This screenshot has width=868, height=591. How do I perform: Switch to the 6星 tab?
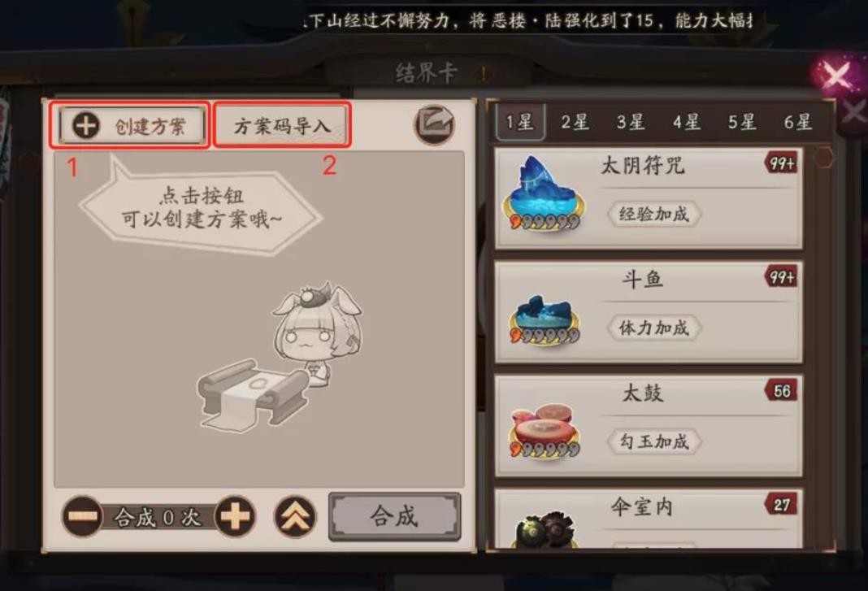tap(797, 121)
